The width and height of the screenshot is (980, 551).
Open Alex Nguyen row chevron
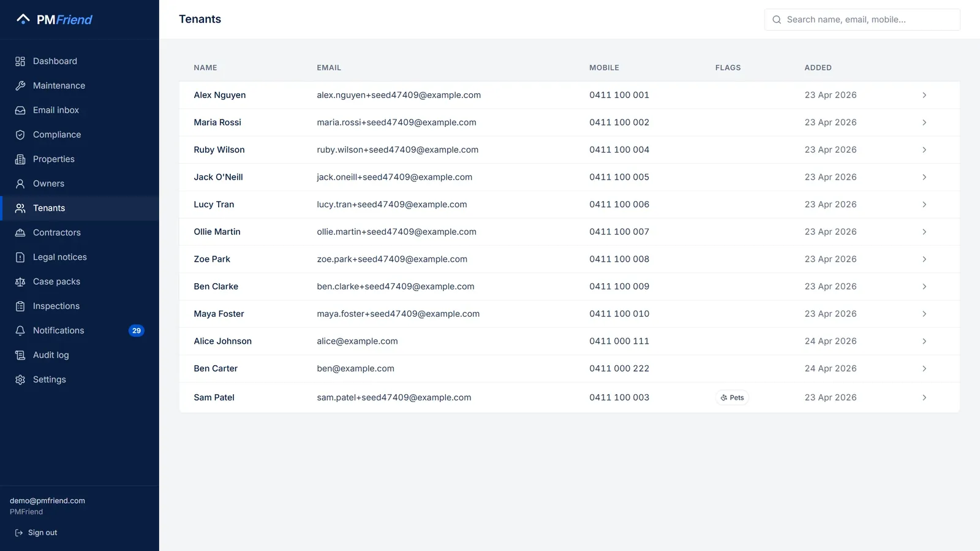(924, 95)
